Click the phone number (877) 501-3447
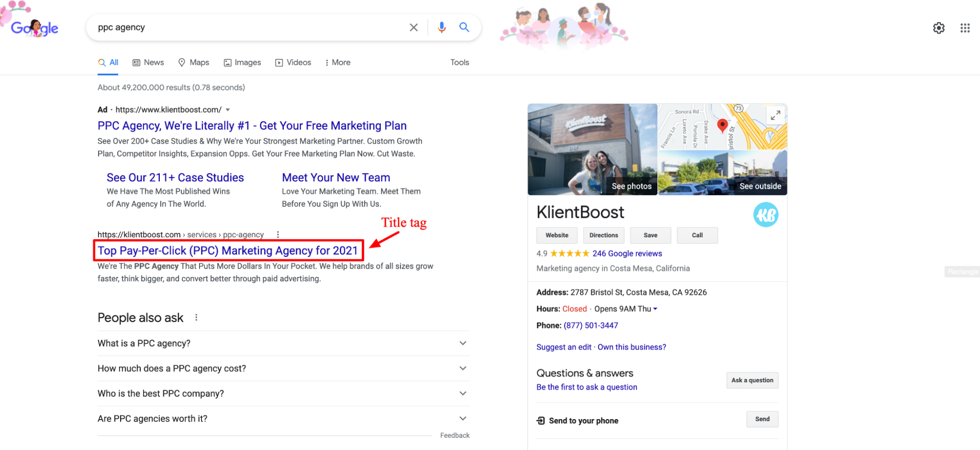 [x=591, y=325]
